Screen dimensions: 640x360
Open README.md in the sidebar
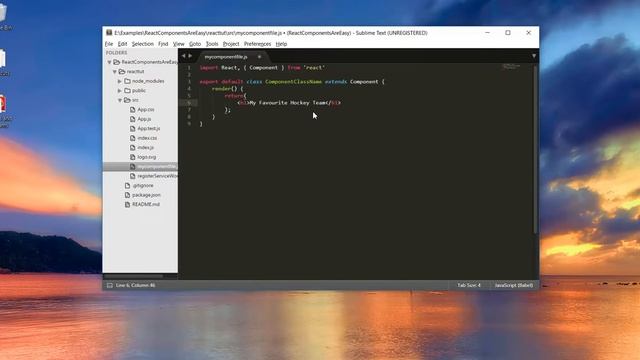(146, 204)
